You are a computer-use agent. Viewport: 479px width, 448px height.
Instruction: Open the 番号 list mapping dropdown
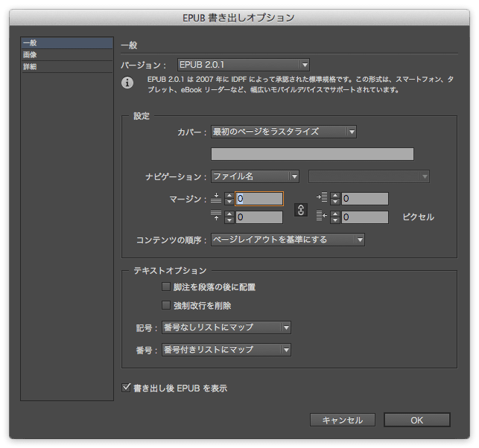(x=226, y=350)
